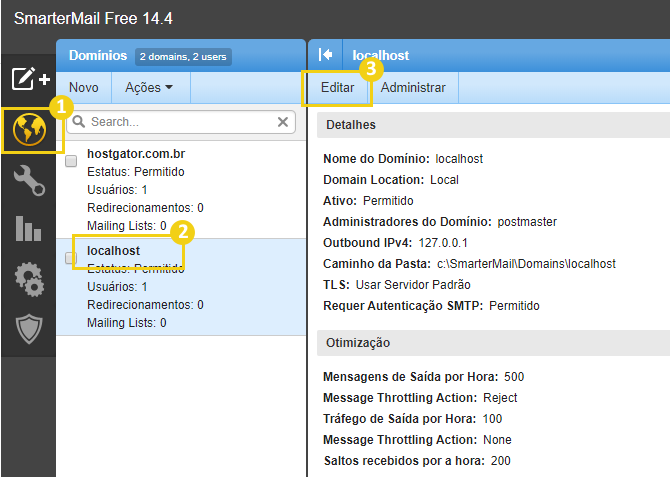
Task: Select the localhost domain entry
Action: [x=181, y=286]
